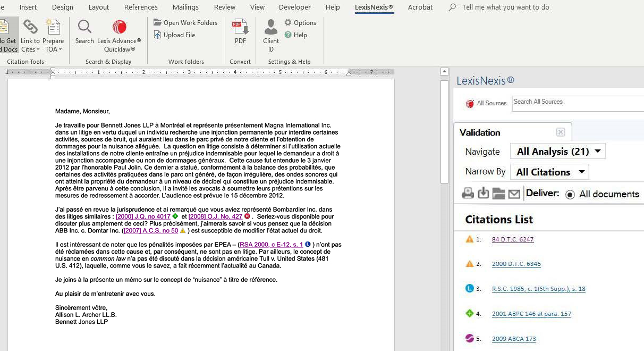This screenshot has height=351, width=644.
Task: Click [2008] O.J. No. 427 link in document
Action: [215, 216]
